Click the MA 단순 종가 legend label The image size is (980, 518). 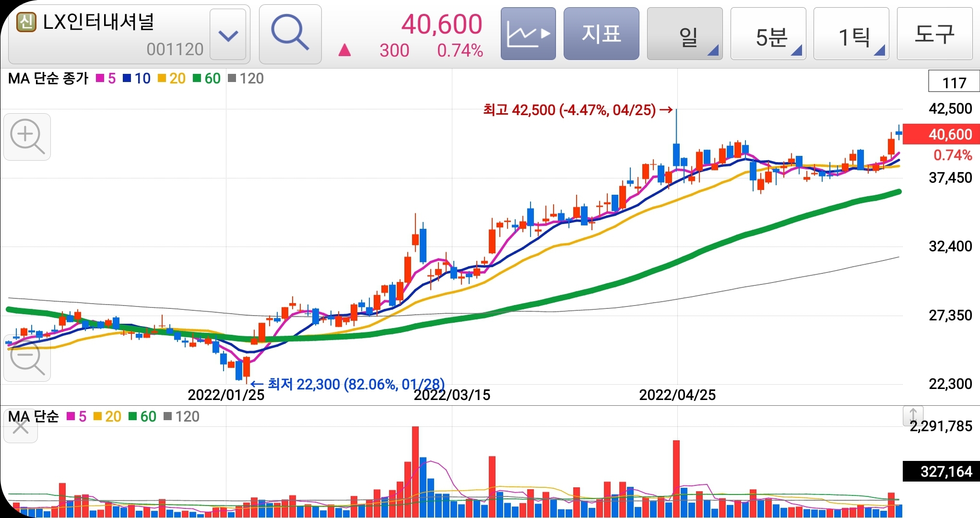coord(48,78)
